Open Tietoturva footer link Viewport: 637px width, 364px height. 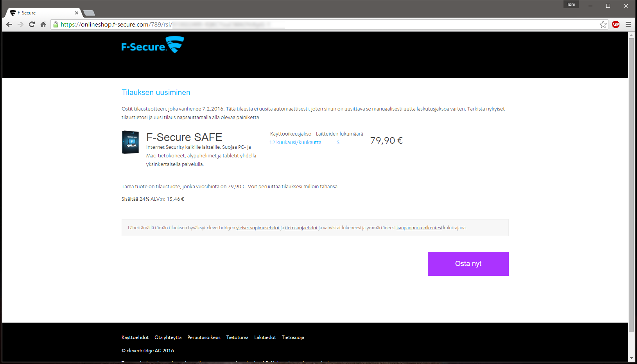(237, 337)
